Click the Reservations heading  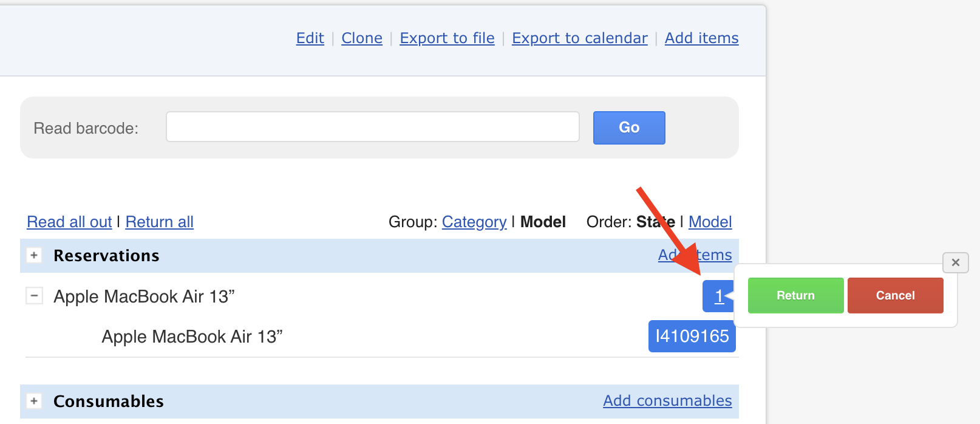point(106,255)
